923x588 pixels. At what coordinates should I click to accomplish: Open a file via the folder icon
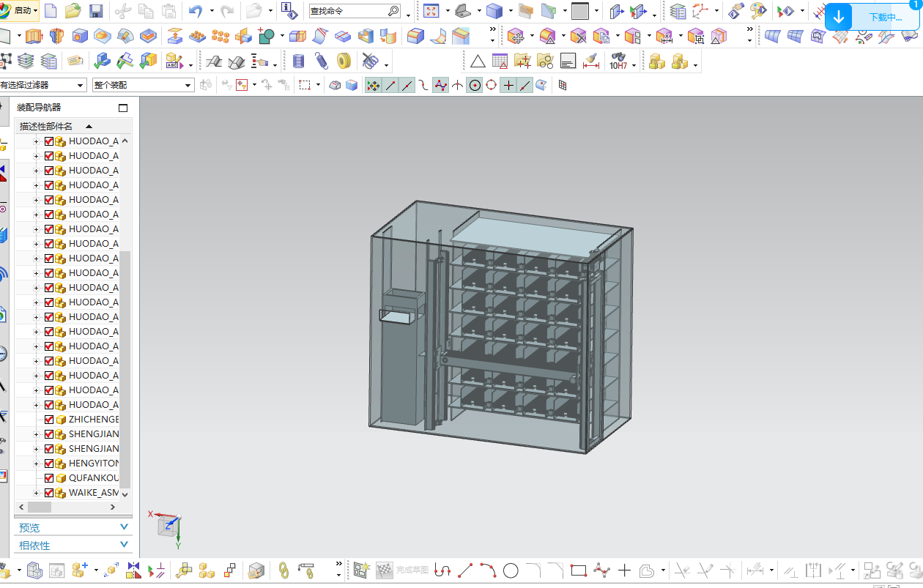(x=73, y=11)
